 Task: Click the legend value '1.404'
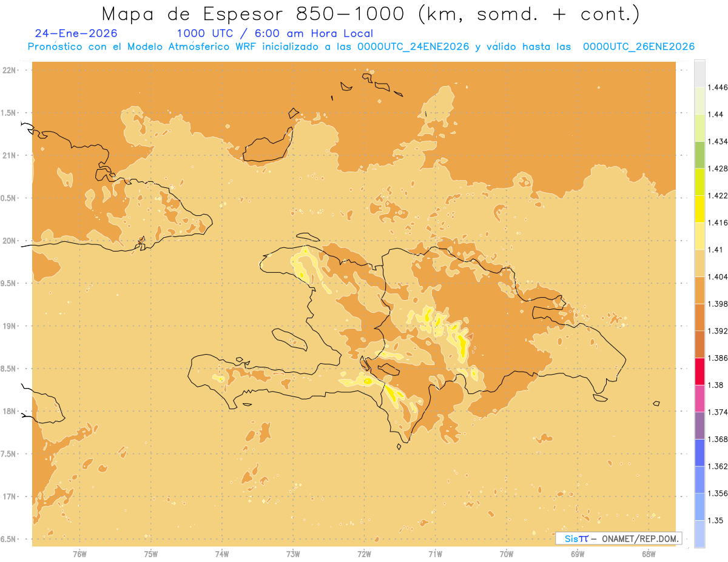click(719, 276)
